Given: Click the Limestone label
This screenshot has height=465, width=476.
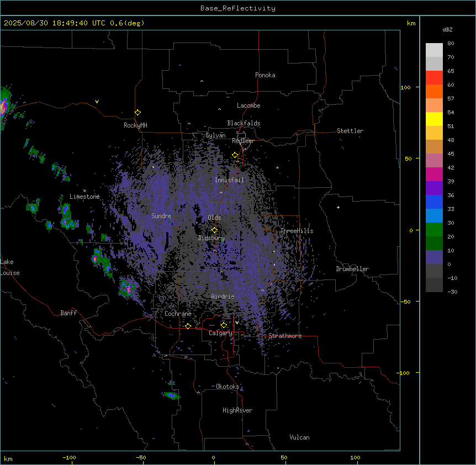Looking at the screenshot, I should point(84,197).
